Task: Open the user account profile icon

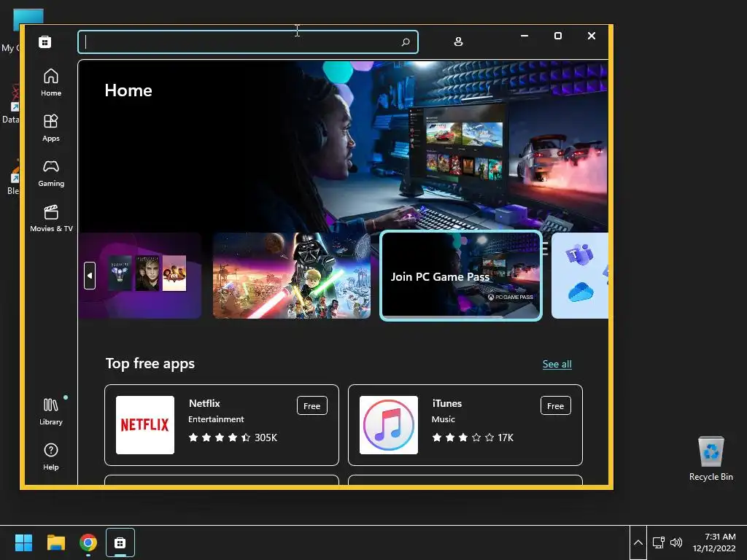Action: [x=458, y=42]
